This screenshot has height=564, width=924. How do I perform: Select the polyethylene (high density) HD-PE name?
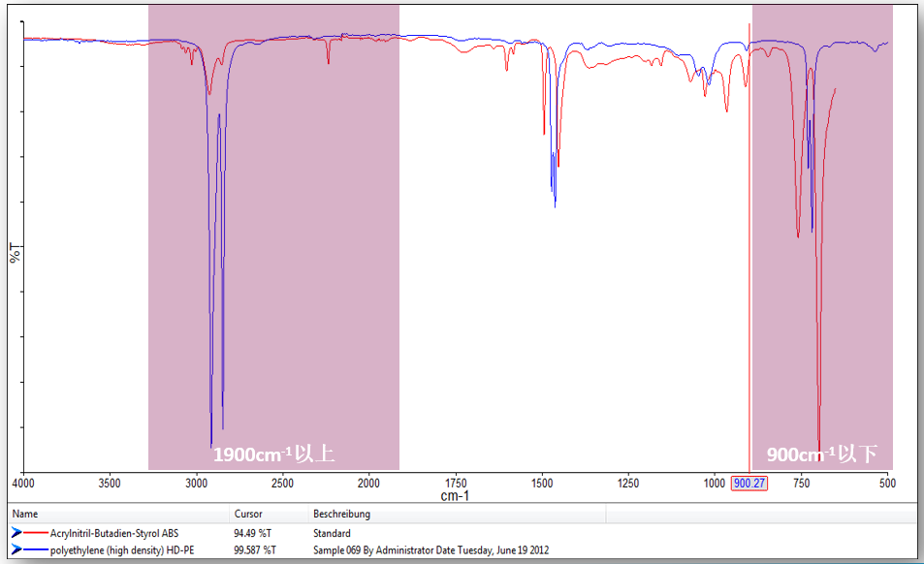122,550
